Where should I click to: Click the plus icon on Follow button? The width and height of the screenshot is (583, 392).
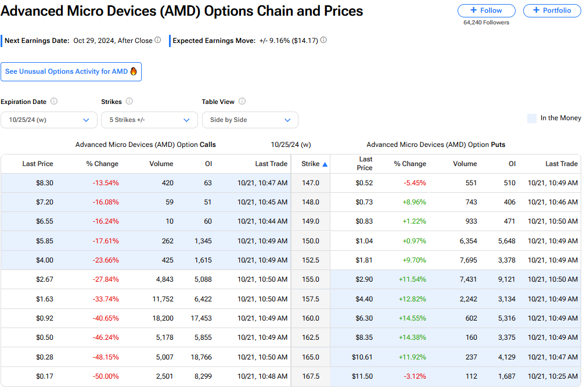tap(473, 10)
